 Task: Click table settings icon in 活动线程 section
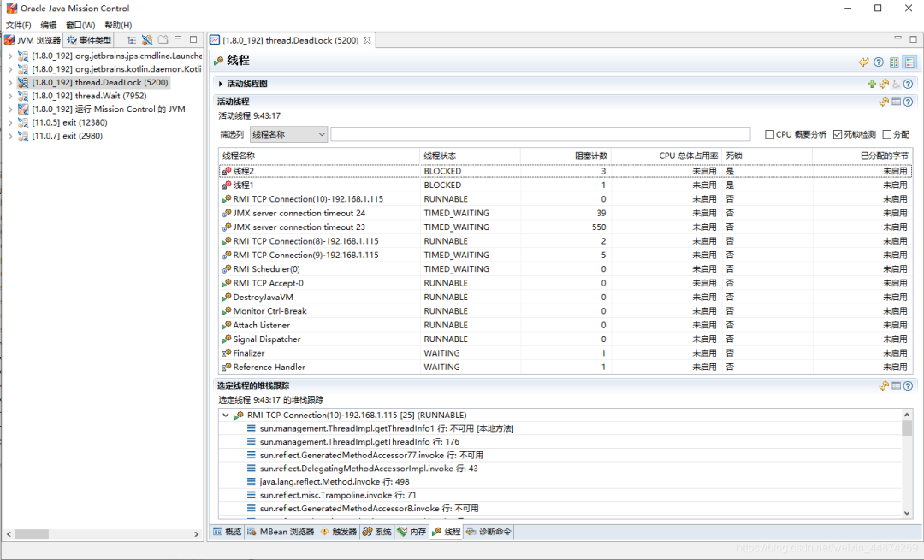click(x=897, y=102)
